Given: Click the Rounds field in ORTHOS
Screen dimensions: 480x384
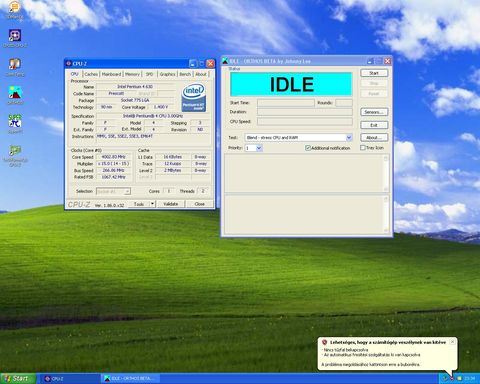Looking at the screenshot, I should [x=344, y=103].
